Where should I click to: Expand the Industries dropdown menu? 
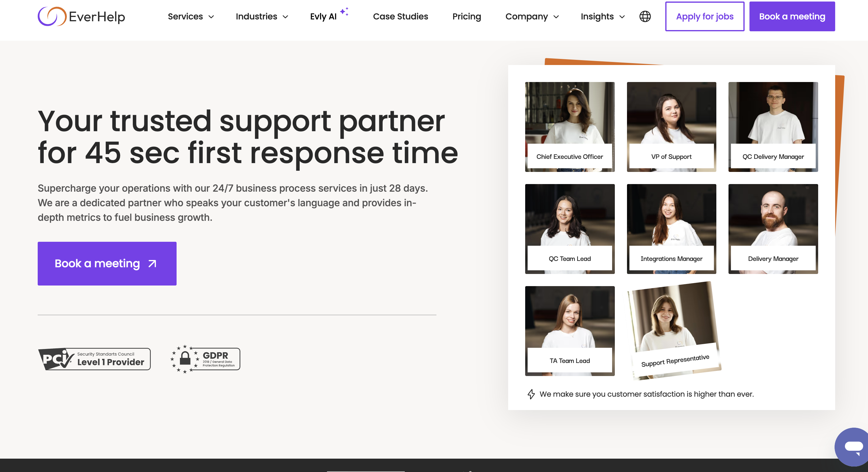[262, 16]
